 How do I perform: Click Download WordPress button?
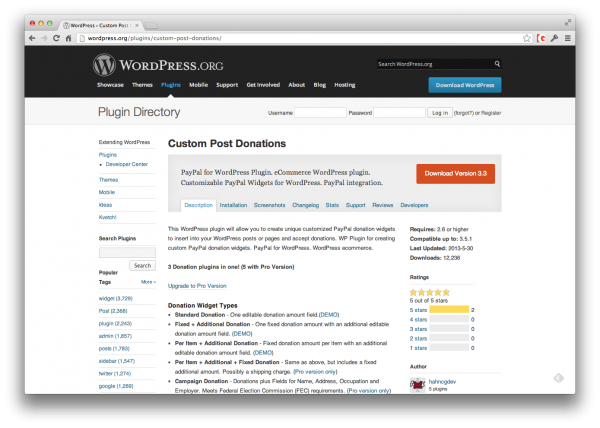[x=465, y=85]
